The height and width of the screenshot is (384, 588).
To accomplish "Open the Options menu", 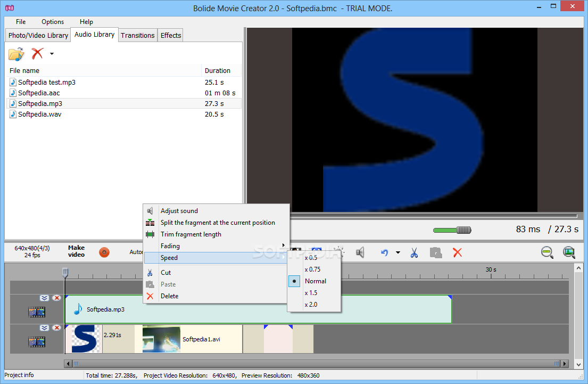I will coord(53,22).
